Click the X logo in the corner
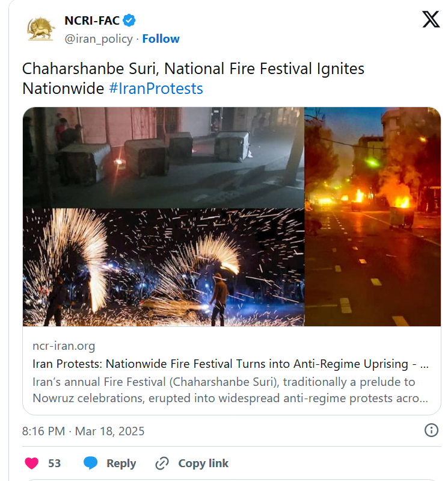The height and width of the screenshot is (481, 448). [x=431, y=20]
